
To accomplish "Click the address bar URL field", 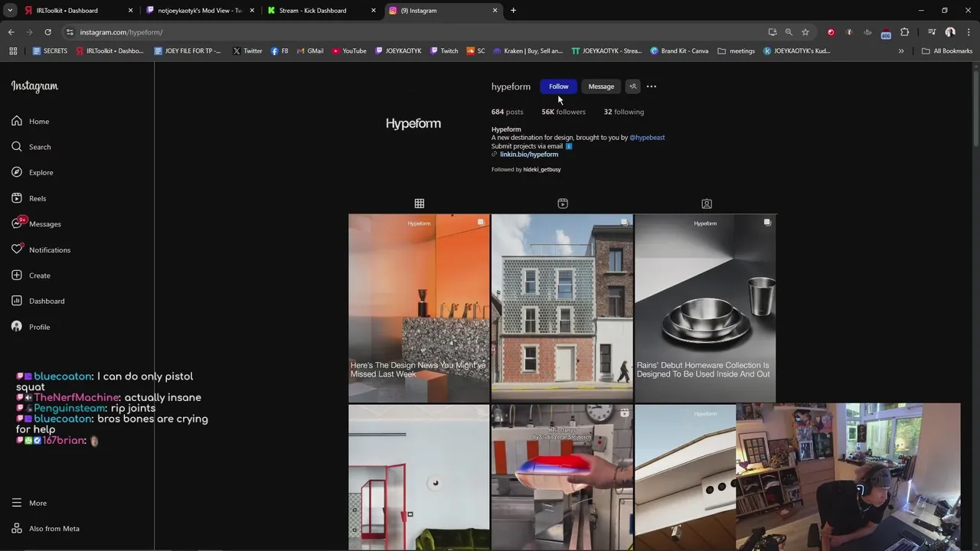I will pos(413,32).
